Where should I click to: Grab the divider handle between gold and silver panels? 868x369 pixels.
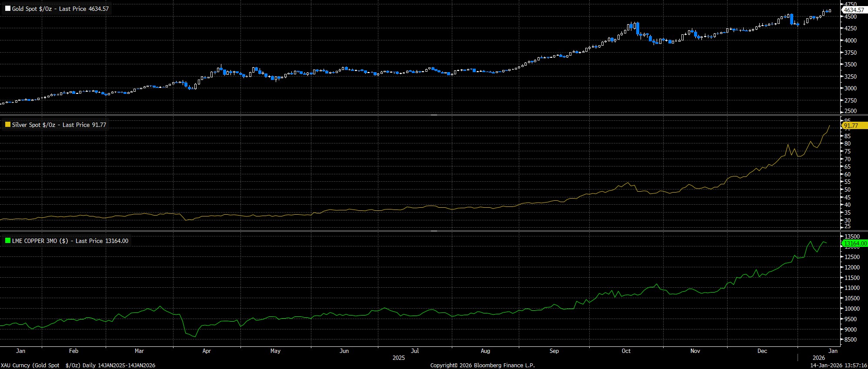(434, 115)
